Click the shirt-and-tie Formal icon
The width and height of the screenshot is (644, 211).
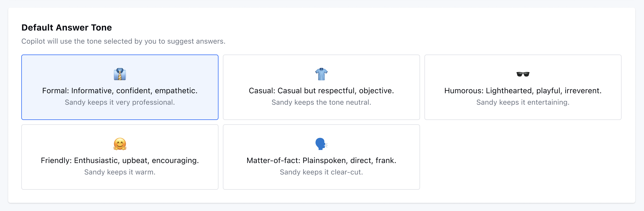click(x=120, y=74)
